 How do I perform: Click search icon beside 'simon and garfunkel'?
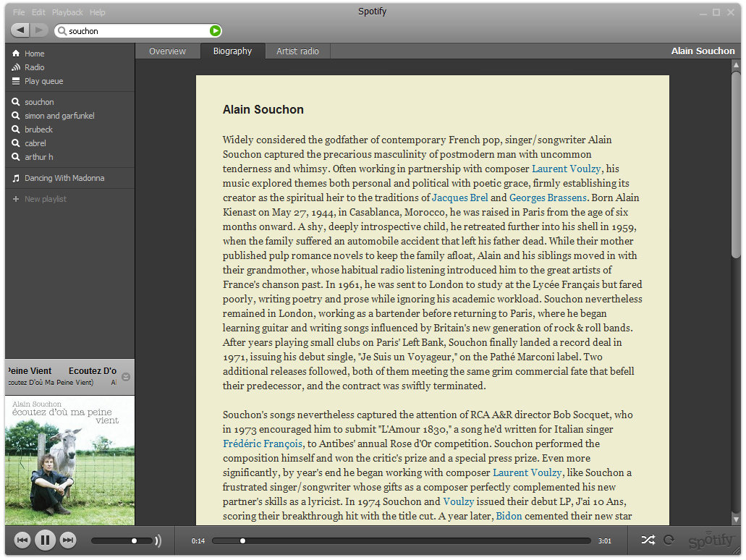pos(16,116)
